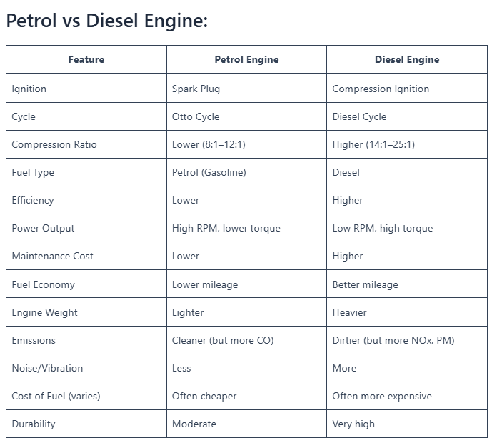Image resolution: width=492 pixels, height=448 pixels.
Task: Click 'Cleaner (but more CO)' cell
Action: (x=246, y=340)
